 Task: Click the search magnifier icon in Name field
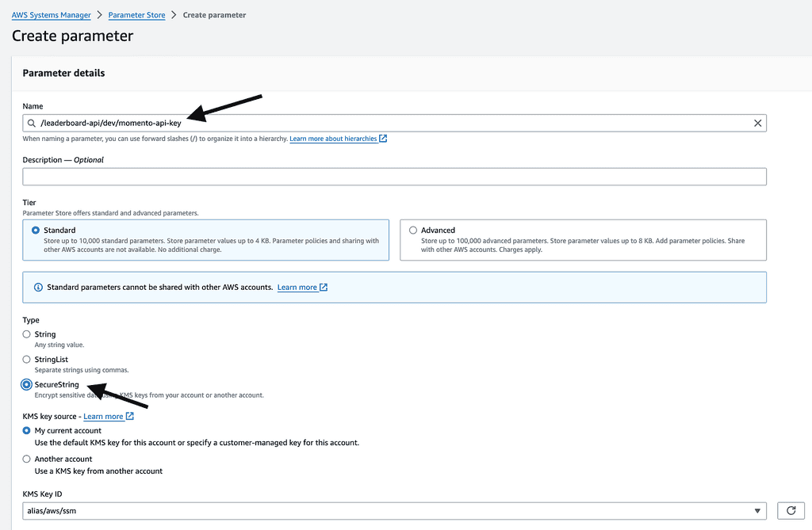(x=32, y=124)
